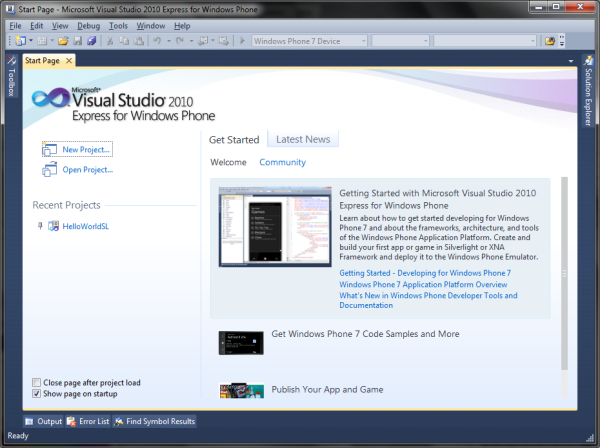Expand the Solution Explorer side panel
This screenshot has height=448, width=600.
588,91
